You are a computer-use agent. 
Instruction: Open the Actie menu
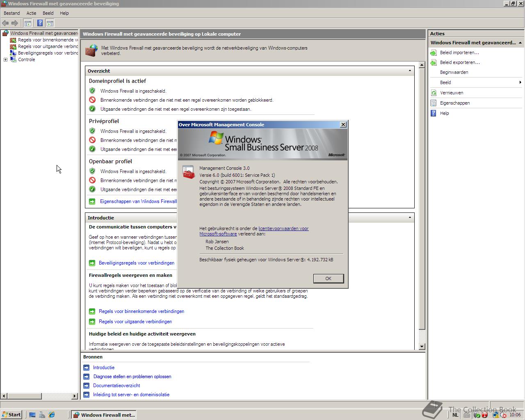[31, 13]
